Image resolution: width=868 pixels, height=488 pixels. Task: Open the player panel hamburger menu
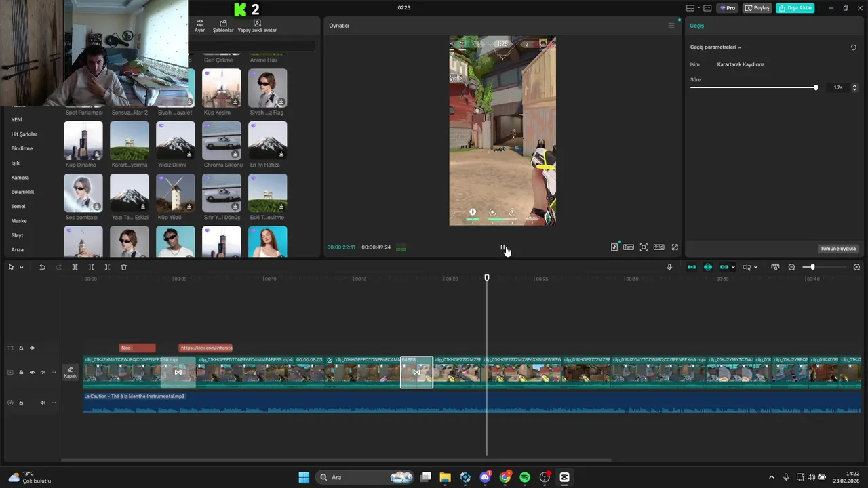pos(671,26)
